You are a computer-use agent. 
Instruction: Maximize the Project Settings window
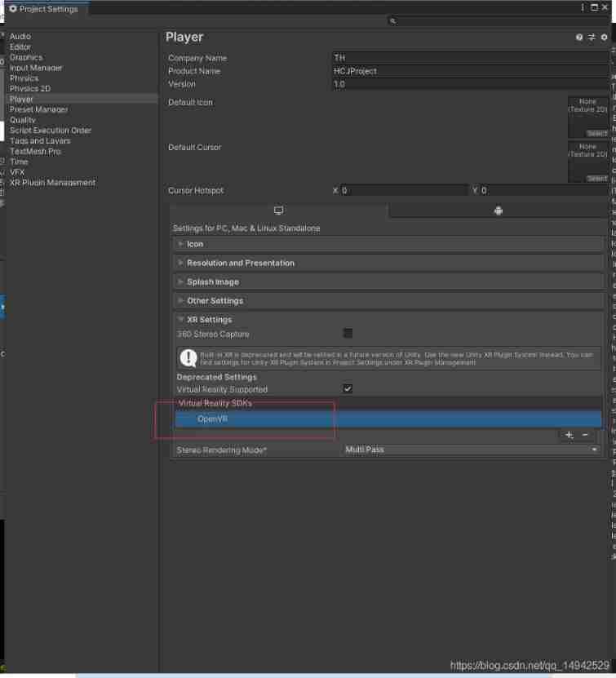(x=594, y=8)
